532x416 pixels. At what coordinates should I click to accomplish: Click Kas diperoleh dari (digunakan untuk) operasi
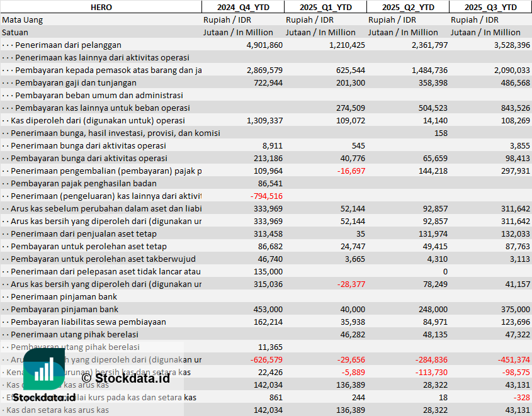point(98,120)
